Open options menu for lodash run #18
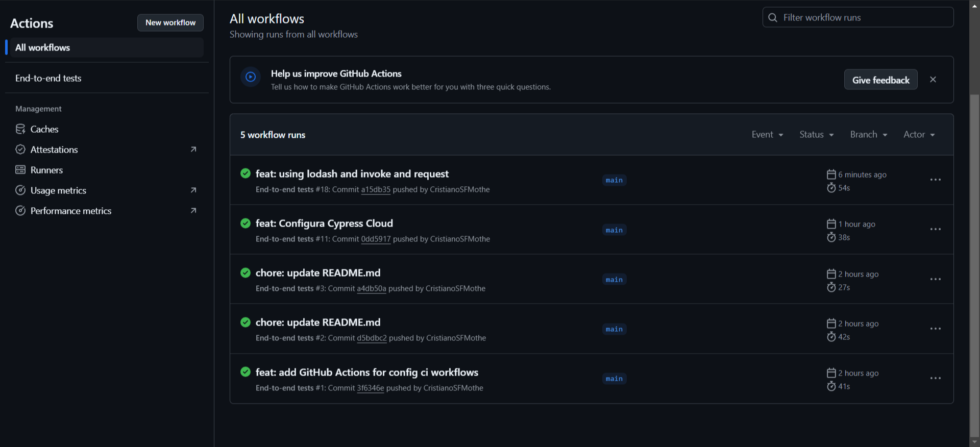Image resolution: width=980 pixels, height=447 pixels. [936, 180]
